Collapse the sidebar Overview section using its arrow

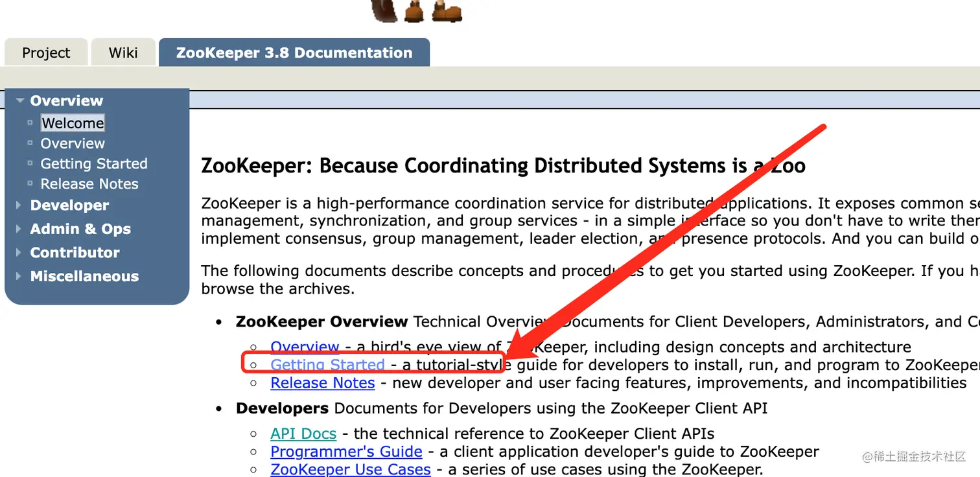[x=20, y=100]
